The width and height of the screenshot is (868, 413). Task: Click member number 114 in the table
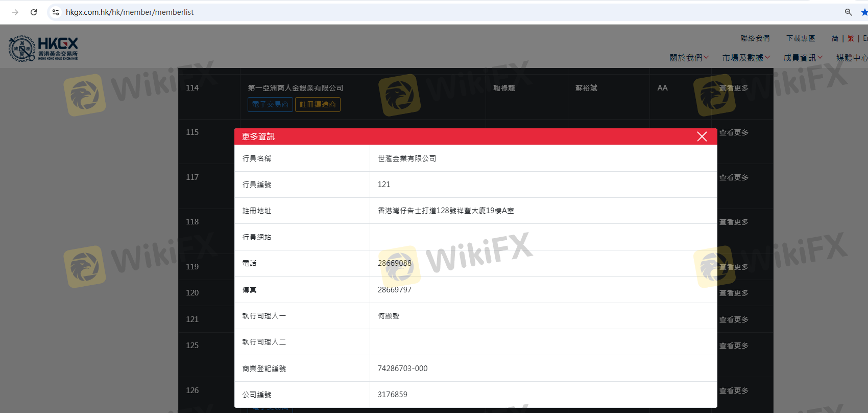tap(192, 88)
